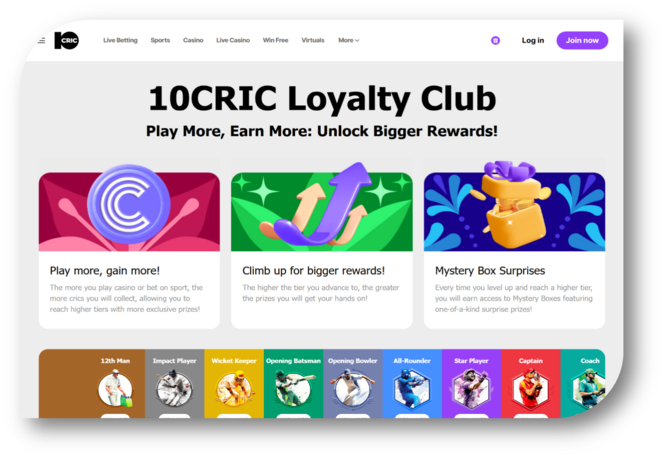Open the Casino menu item

[193, 40]
